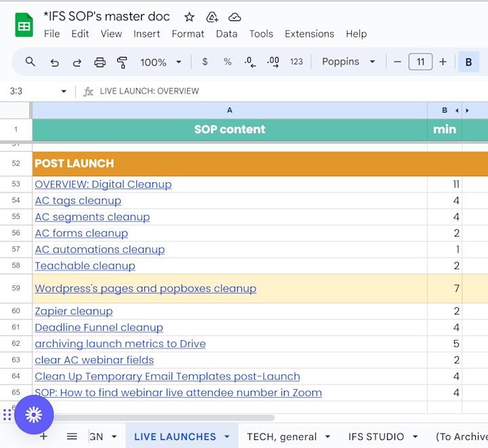Switch to the TECH, general tab
Viewport: 488px width, 448px height.
pos(282,436)
